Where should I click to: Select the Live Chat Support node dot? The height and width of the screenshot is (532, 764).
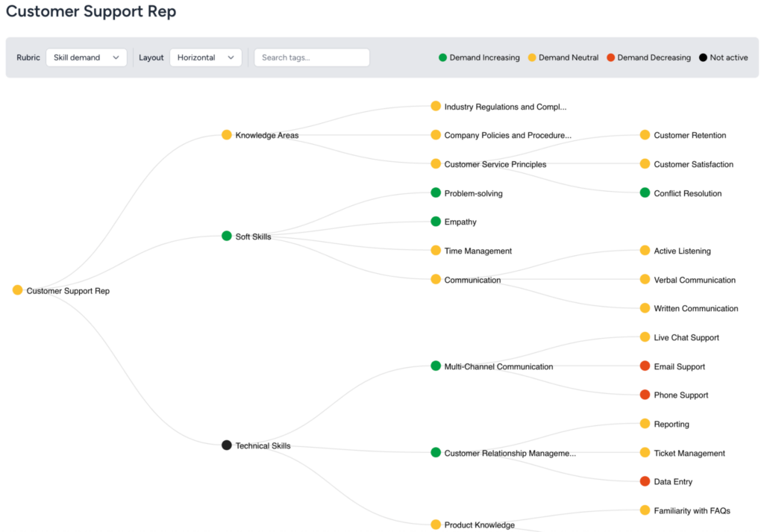click(x=645, y=337)
